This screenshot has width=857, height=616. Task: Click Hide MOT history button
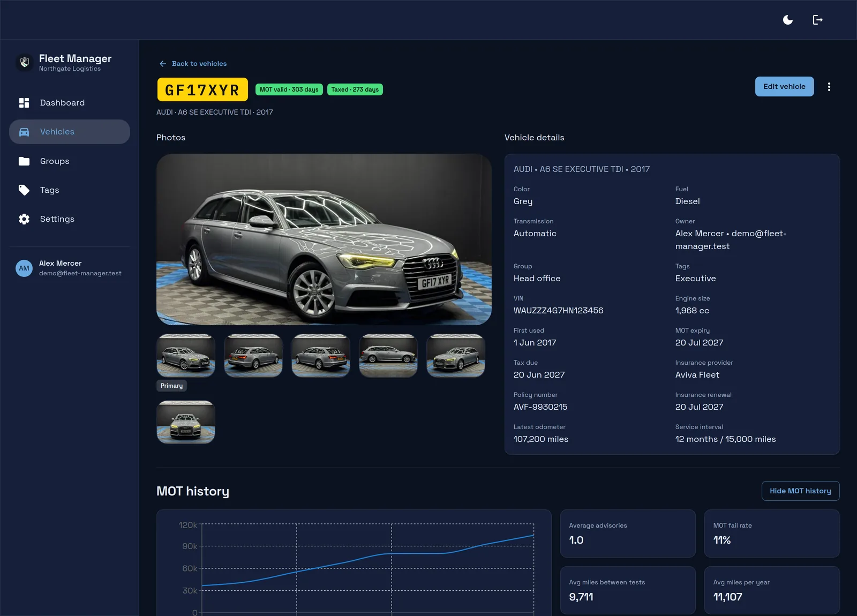pos(800,491)
